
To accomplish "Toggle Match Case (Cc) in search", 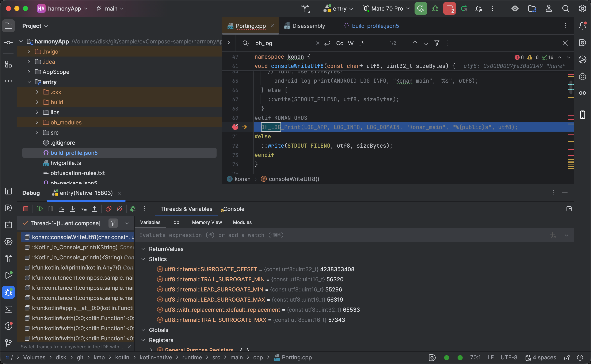I will (x=339, y=43).
